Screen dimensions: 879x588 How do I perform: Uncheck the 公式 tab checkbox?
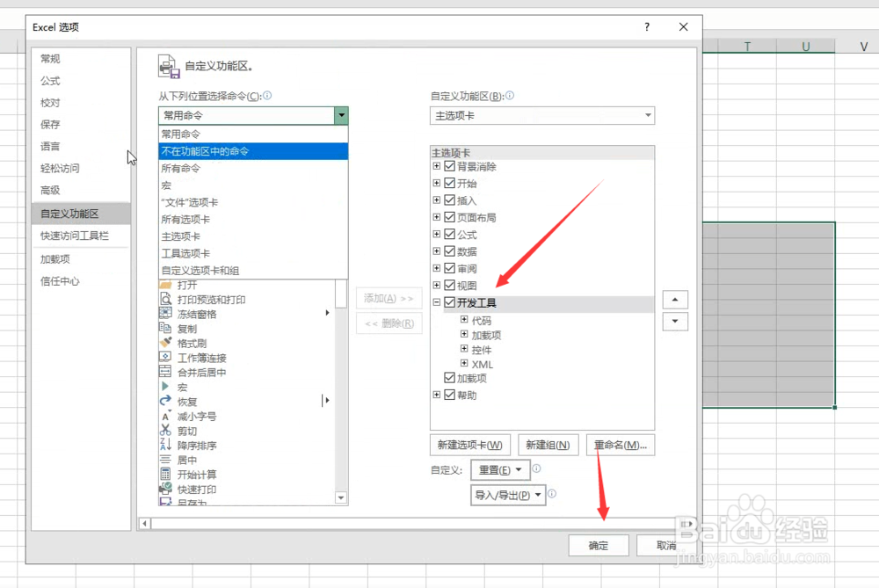coord(449,235)
